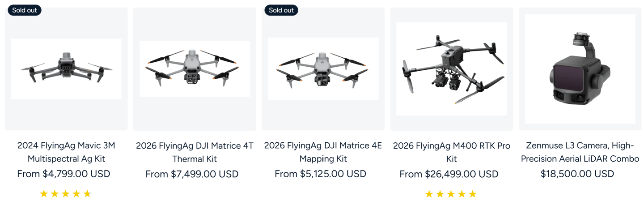This screenshot has width=644, height=201.
Task: Click the last star of the M400 rating
Action: (x=472, y=194)
